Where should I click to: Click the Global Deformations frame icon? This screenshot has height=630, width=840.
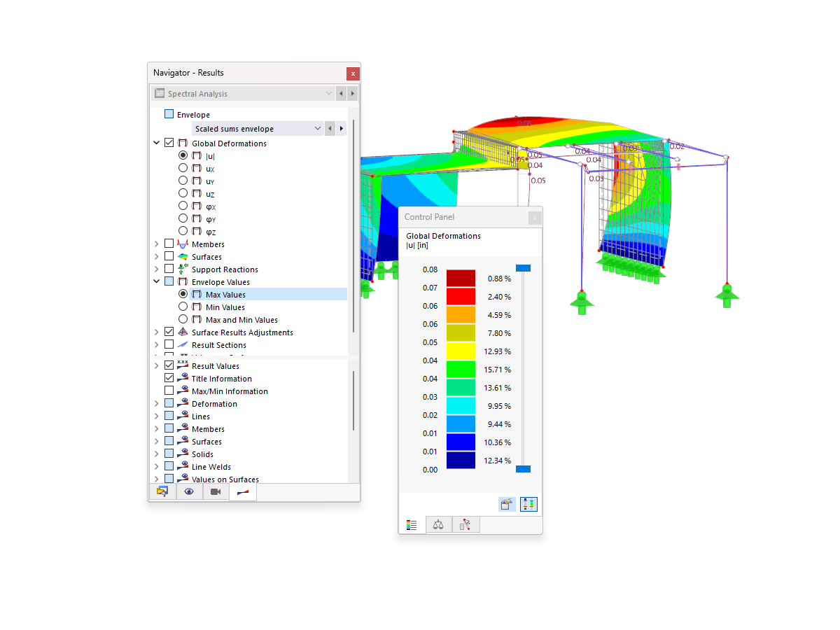(183, 143)
